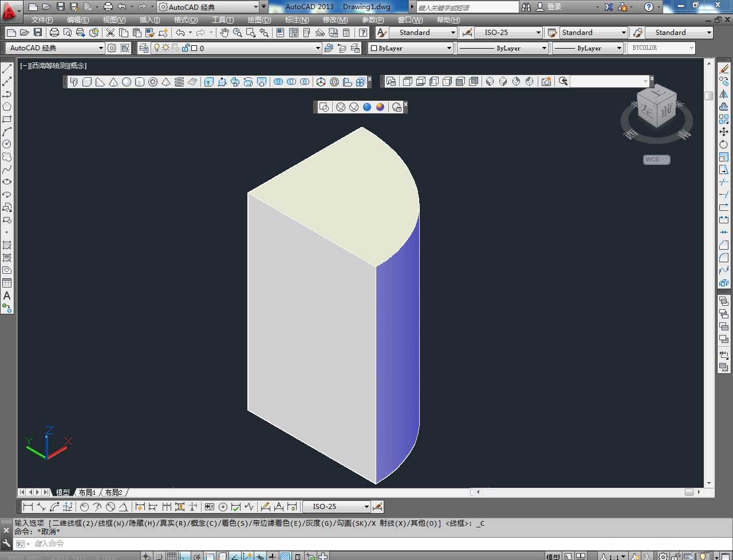Create a camera with the camera icon

point(546,81)
